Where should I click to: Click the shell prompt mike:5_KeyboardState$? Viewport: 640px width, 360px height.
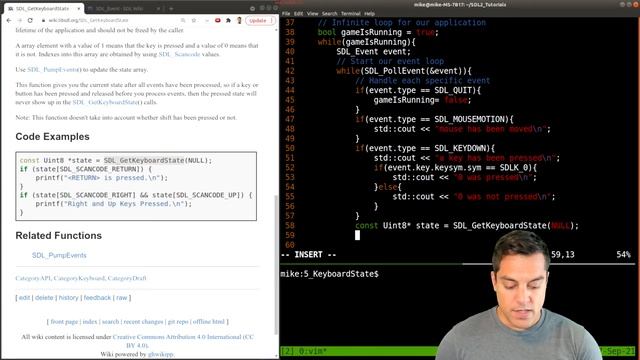point(329,274)
